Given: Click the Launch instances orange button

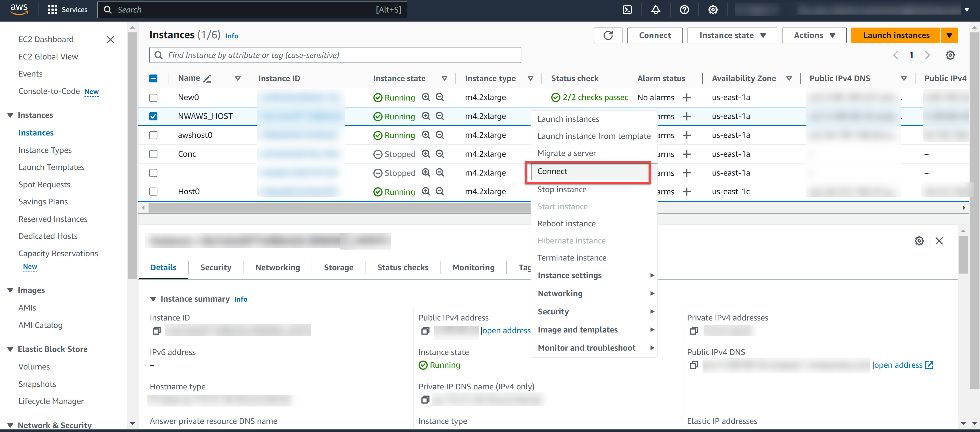Looking at the screenshot, I should pyautogui.click(x=896, y=35).
